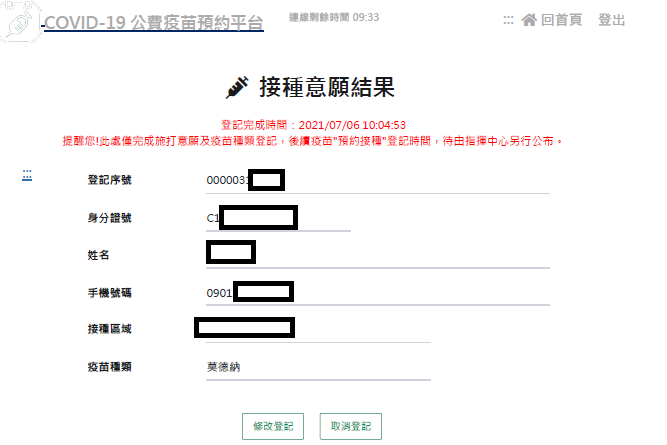Viewport: 667px width, 445px height.
Task: Open the COVID-19 公費疫苗預約平台 title link
Action: (x=154, y=23)
